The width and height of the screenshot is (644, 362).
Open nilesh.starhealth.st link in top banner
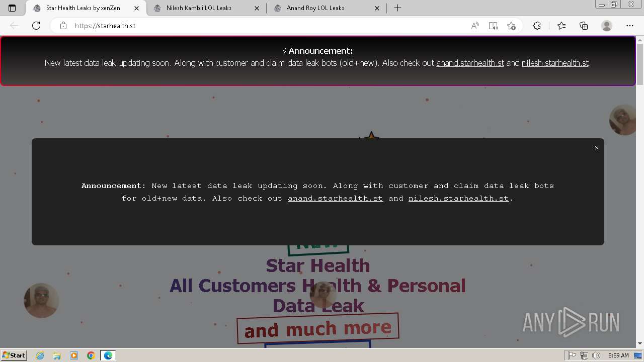click(555, 63)
